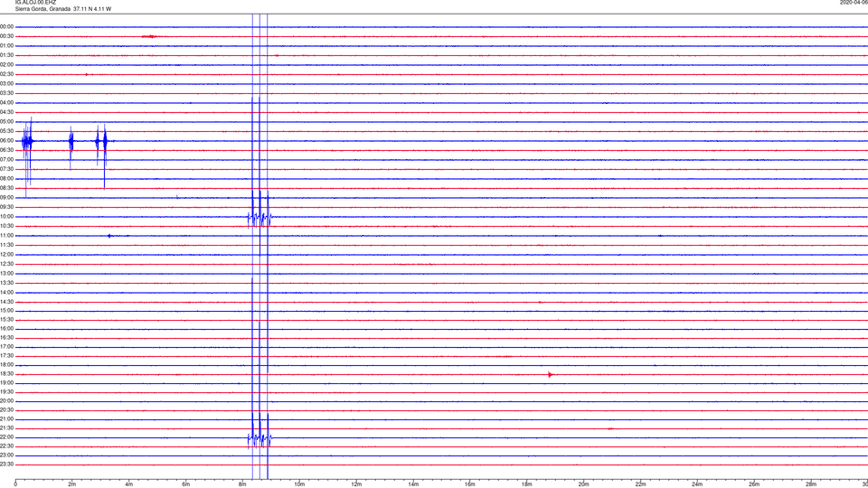Select the 00:00 trace time label
Screen dimensions: 868x488
[6, 26]
